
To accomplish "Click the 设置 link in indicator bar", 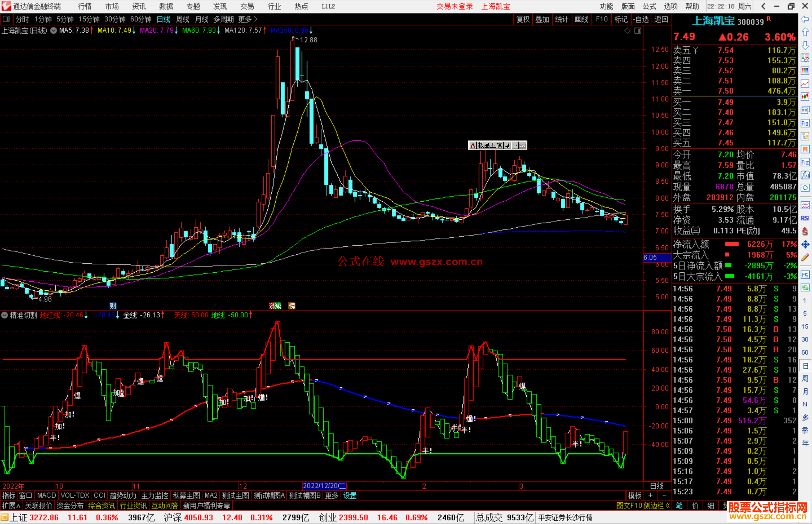I will [x=350, y=495].
